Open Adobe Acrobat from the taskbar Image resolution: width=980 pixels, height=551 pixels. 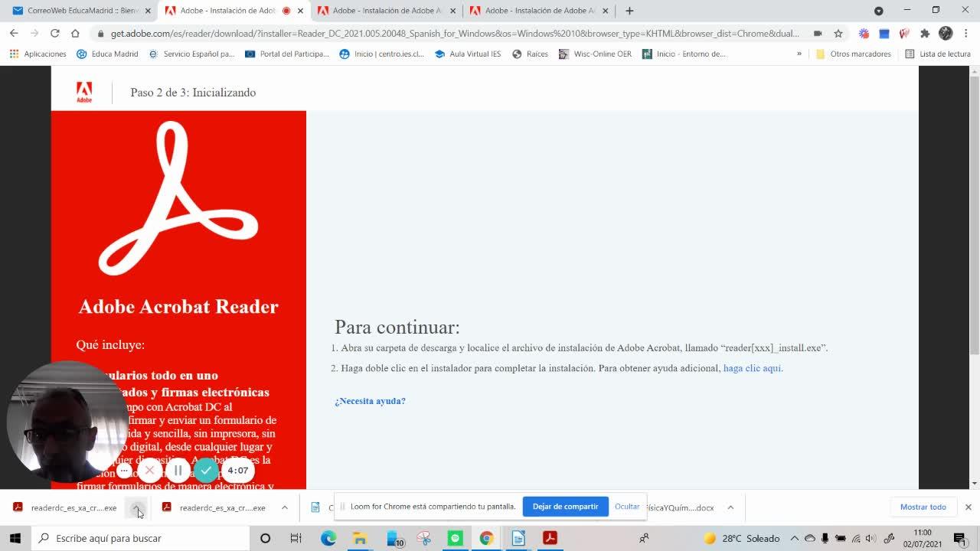pos(549,538)
